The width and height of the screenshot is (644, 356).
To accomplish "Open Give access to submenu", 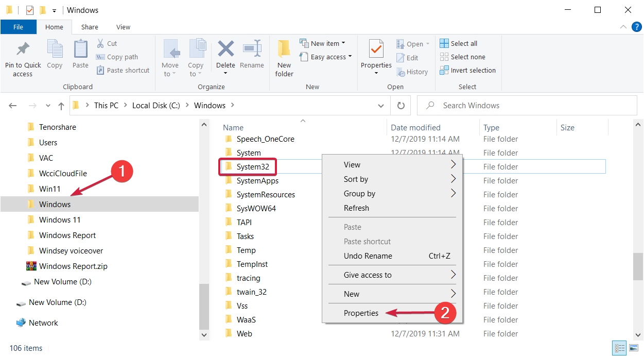I will tap(392, 275).
